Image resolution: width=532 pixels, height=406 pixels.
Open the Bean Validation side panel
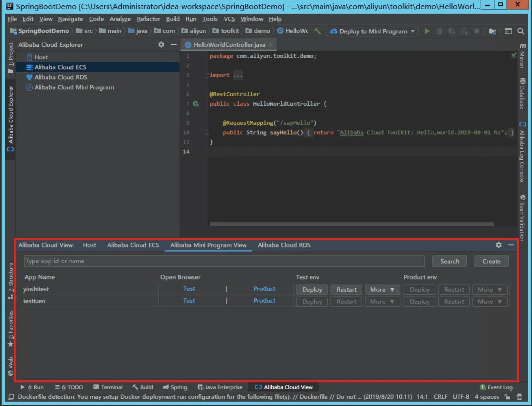(522, 218)
